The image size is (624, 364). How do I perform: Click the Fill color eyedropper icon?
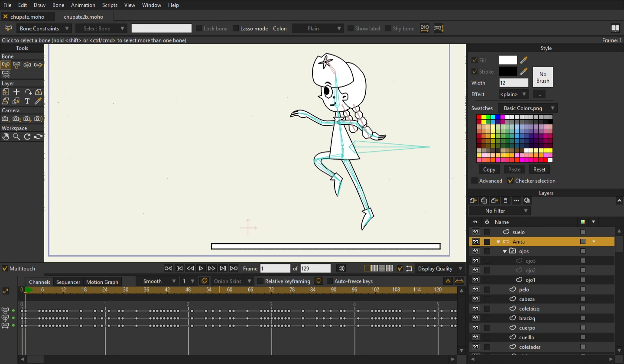tap(524, 60)
